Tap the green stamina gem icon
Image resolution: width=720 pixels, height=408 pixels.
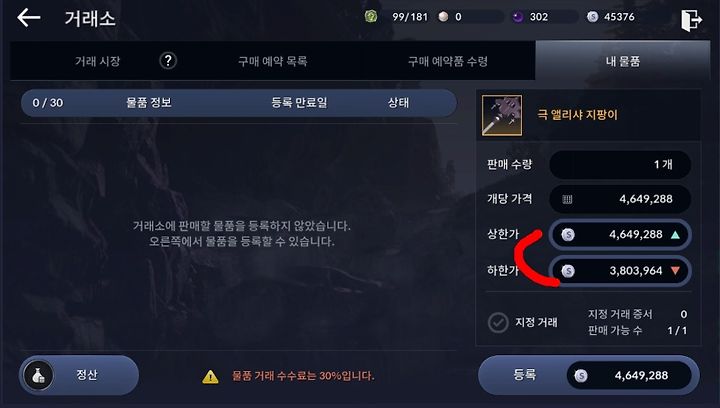click(371, 17)
